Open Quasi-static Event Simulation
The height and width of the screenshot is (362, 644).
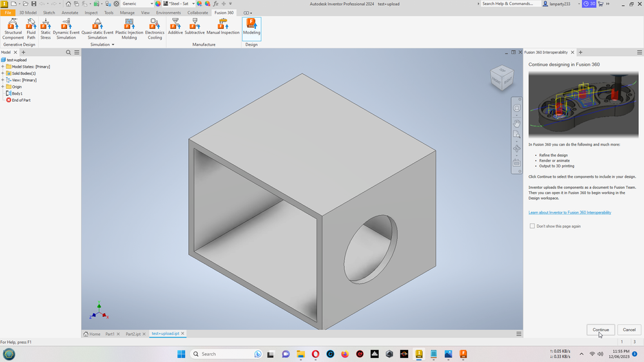[x=97, y=29]
